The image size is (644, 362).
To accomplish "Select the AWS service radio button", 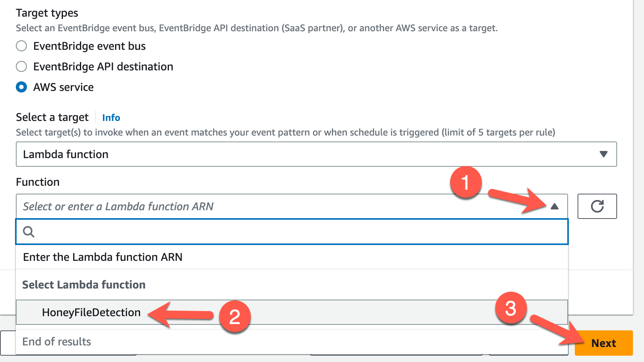I will pyautogui.click(x=21, y=87).
